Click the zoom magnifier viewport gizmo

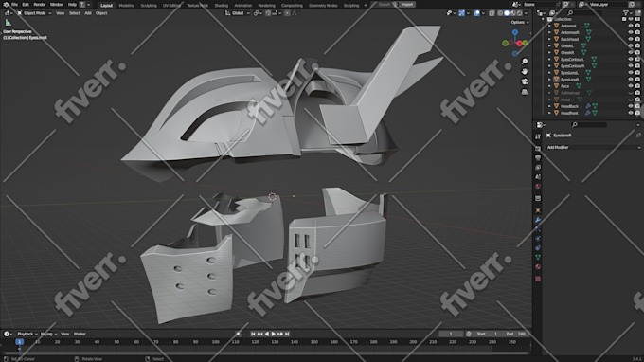pos(525,62)
